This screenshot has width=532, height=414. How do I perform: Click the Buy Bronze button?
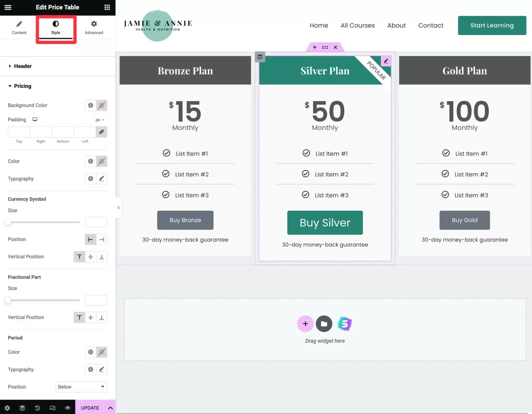click(x=185, y=220)
